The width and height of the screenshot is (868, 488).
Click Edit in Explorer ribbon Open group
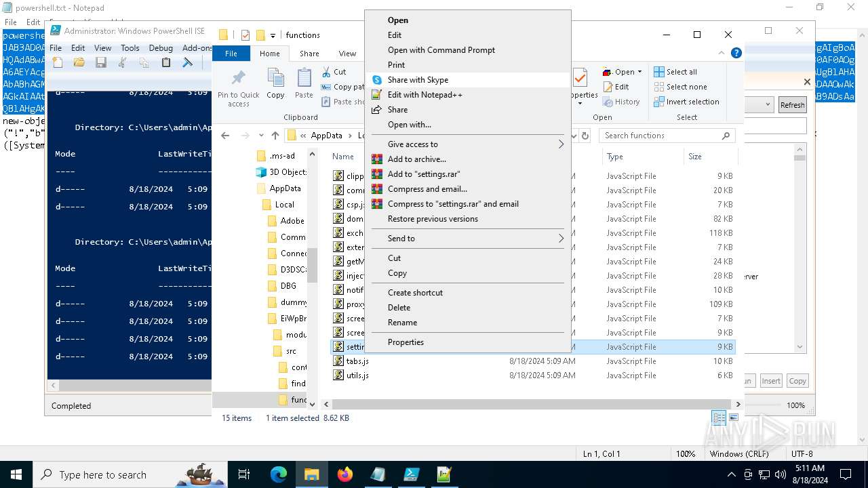click(616, 87)
